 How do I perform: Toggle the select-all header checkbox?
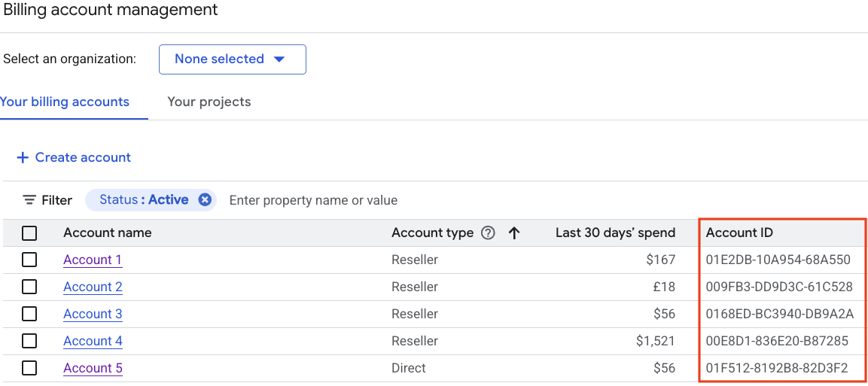coord(29,233)
